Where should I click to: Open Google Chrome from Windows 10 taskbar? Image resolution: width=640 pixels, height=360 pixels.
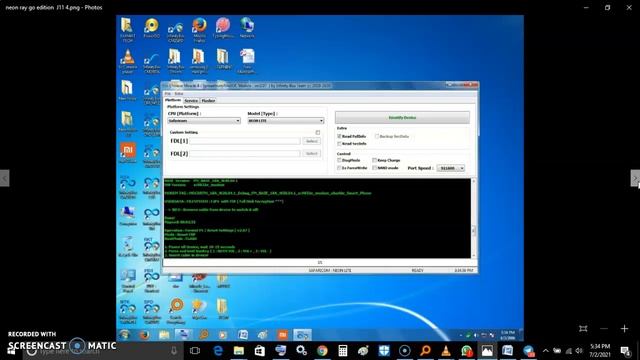(322, 351)
